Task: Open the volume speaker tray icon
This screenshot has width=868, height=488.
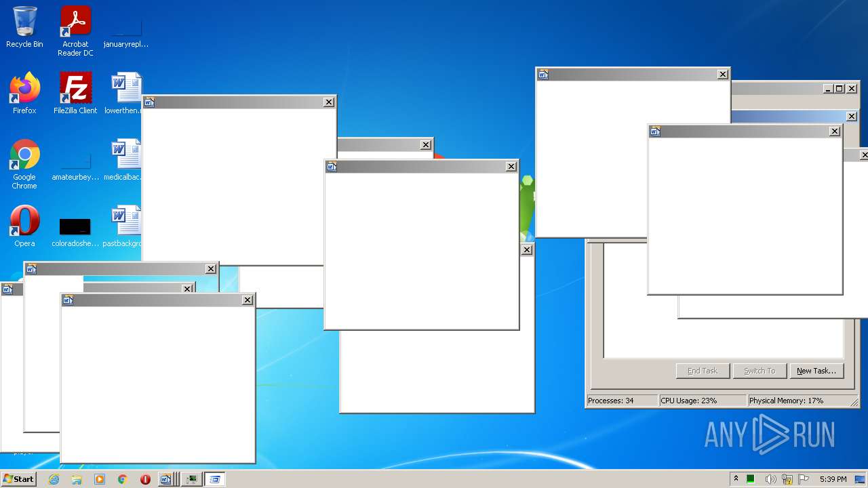Action: tap(770, 479)
